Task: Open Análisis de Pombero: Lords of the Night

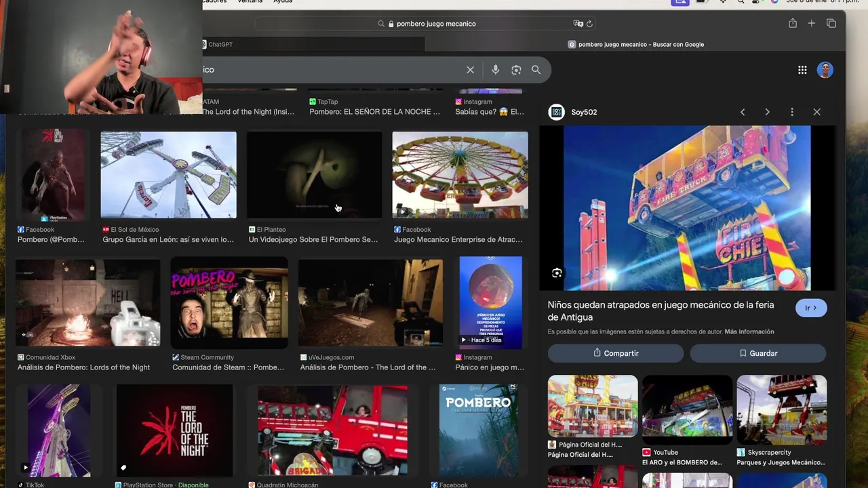Action: point(83,367)
